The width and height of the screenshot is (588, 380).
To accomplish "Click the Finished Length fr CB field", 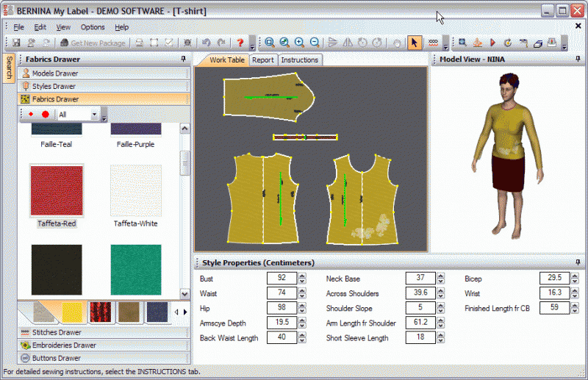I will click(554, 308).
